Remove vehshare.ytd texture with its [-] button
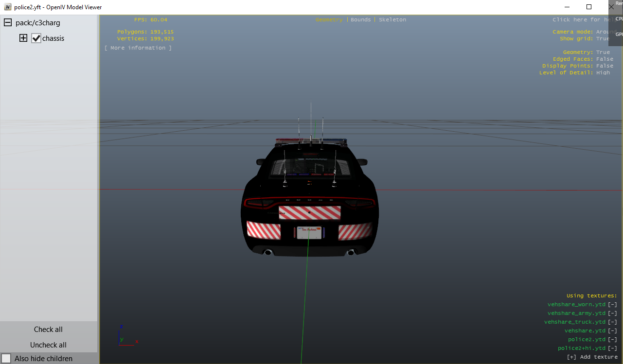The width and height of the screenshot is (623, 364). pos(612,331)
